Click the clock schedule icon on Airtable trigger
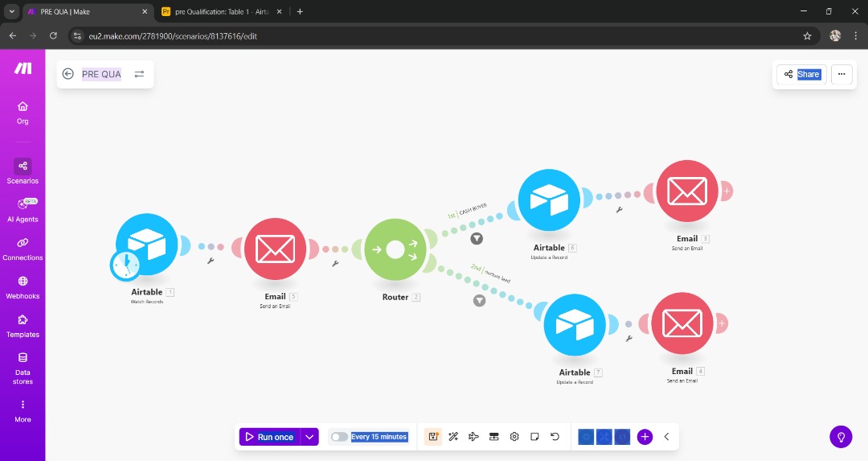Viewport: 868px width, 461px height. 125,265
